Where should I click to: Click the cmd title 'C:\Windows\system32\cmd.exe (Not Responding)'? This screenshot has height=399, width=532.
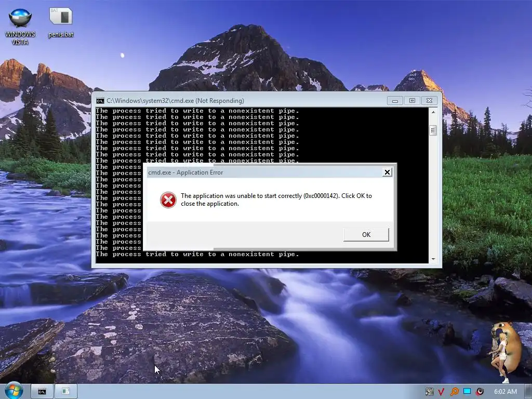point(176,101)
